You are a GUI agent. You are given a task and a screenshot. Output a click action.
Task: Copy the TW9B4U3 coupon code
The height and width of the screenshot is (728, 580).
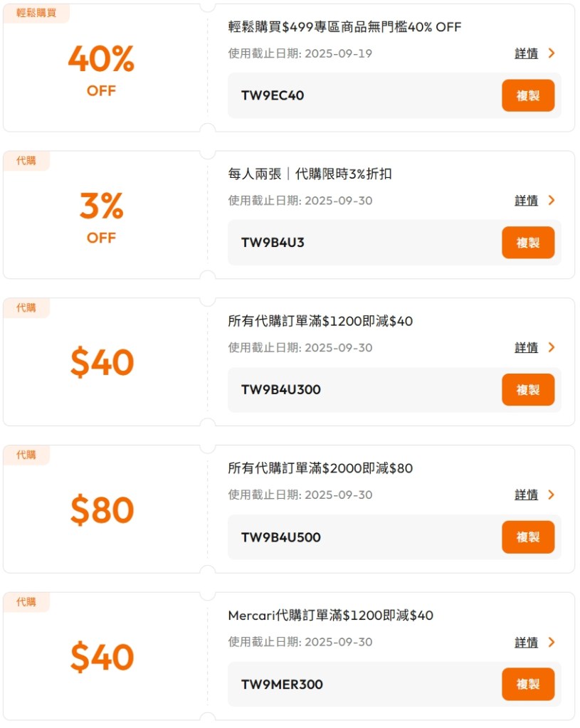[527, 243]
